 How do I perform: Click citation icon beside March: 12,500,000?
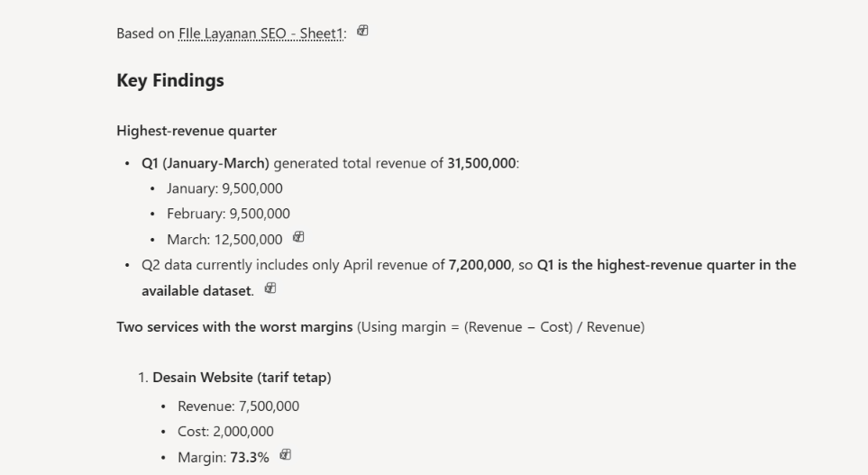(298, 237)
